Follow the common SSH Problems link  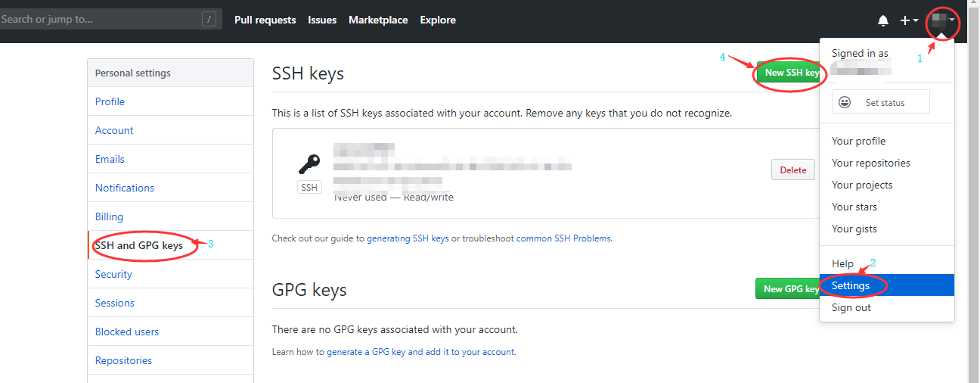click(563, 238)
